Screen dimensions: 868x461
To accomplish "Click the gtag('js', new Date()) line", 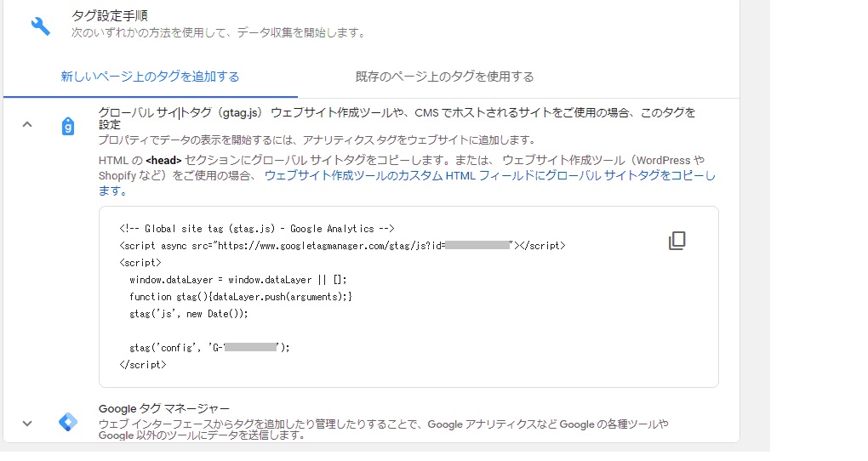I will click(x=189, y=315).
